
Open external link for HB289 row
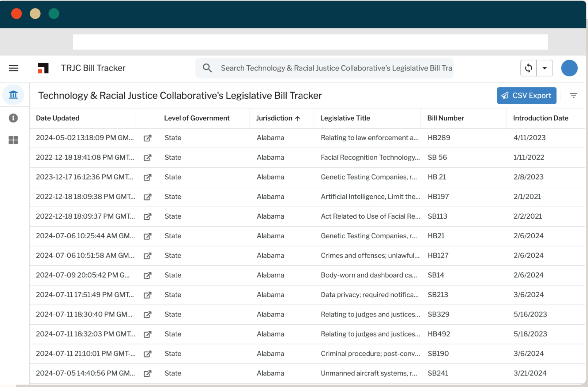coord(148,138)
